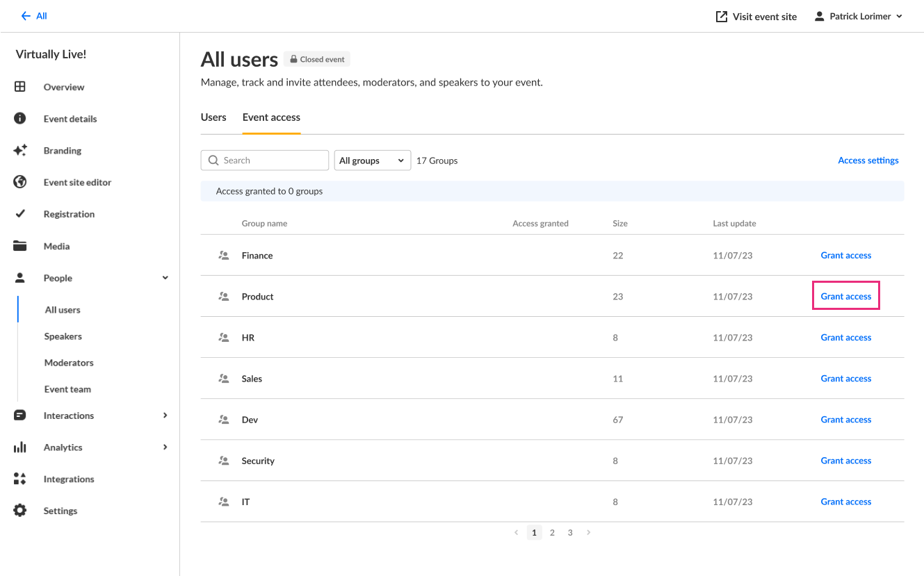Click Visit event site link
924x576 pixels.
tap(756, 17)
